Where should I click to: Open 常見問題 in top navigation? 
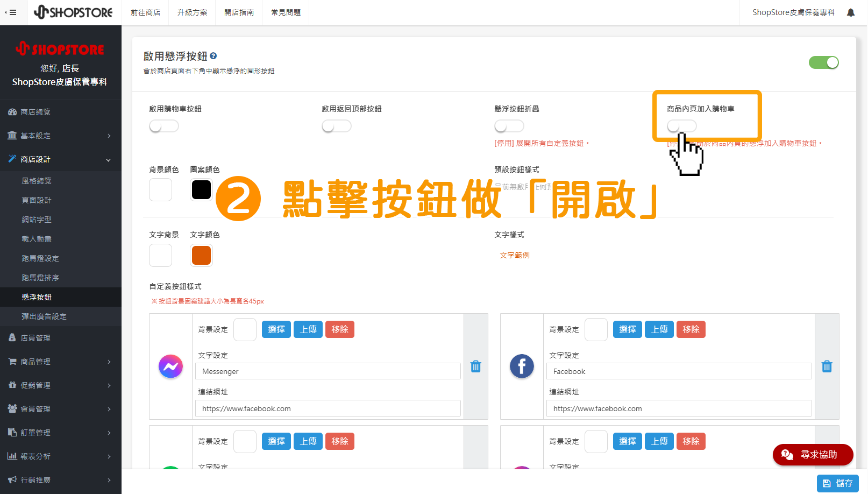tap(286, 12)
